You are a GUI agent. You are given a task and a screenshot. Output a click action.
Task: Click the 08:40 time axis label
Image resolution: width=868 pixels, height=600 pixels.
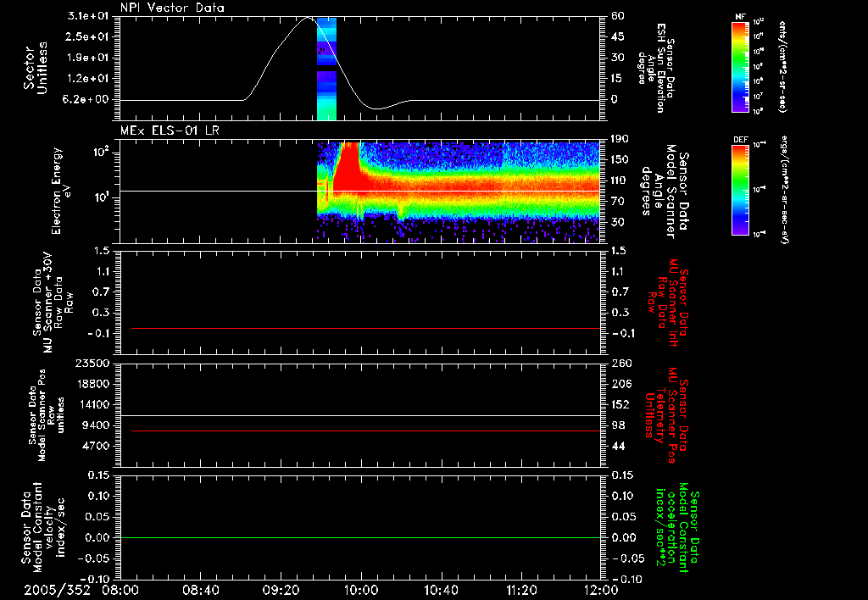[x=200, y=590]
